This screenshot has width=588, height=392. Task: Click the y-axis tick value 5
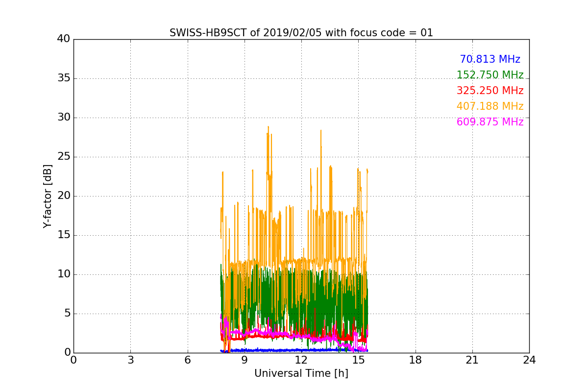[x=67, y=314]
